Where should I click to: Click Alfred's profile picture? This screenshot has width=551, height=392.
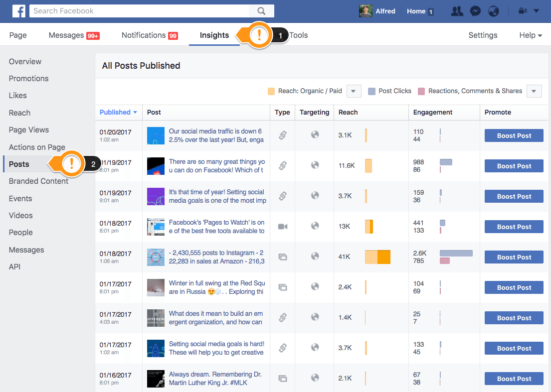coord(365,10)
